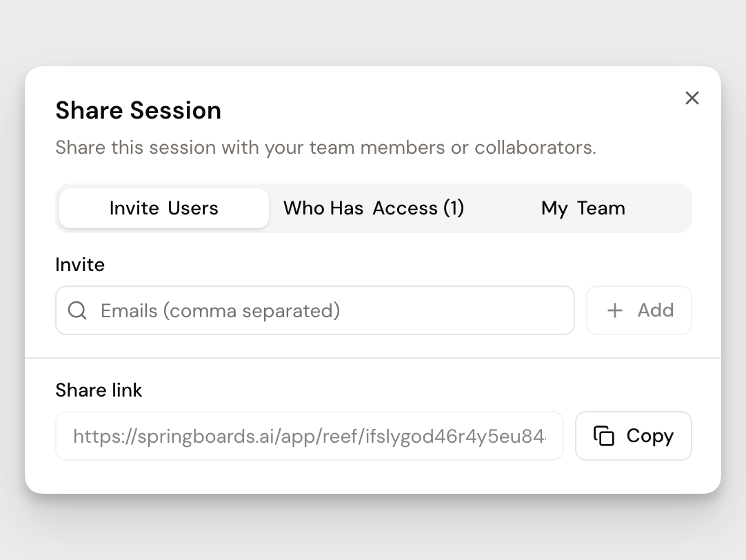Image resolution: width=746 pixels, height=560 pixels.
Task: Switch to the Invite Users tab
Action: coord(164,208)
